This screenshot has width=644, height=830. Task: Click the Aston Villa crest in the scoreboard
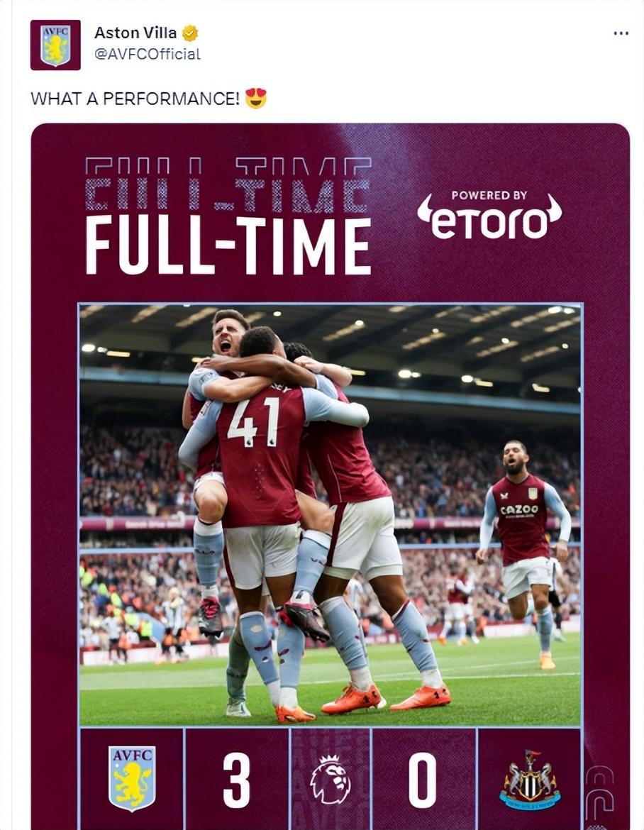(x=132, y=778)
